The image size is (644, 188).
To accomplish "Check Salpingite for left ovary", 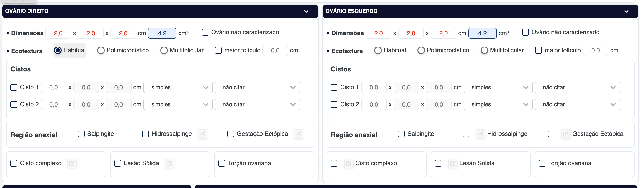I will click(x=401, y=134).
